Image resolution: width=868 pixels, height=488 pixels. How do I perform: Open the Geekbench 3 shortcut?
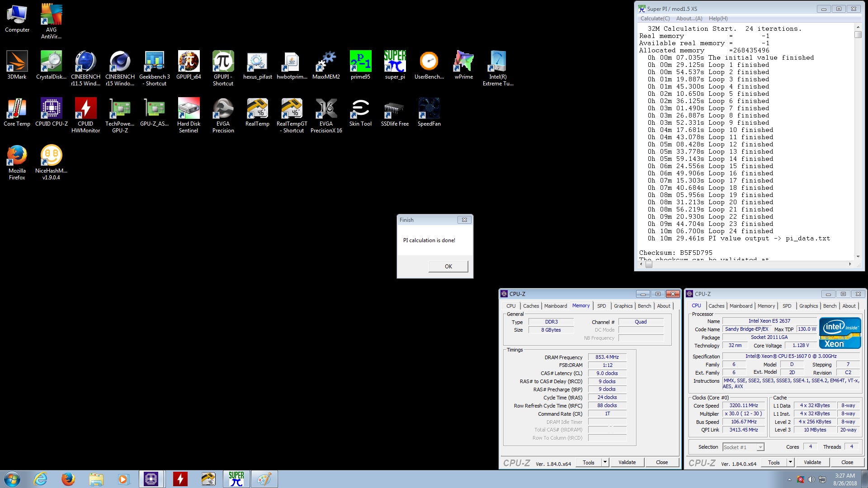coord(155,69)
